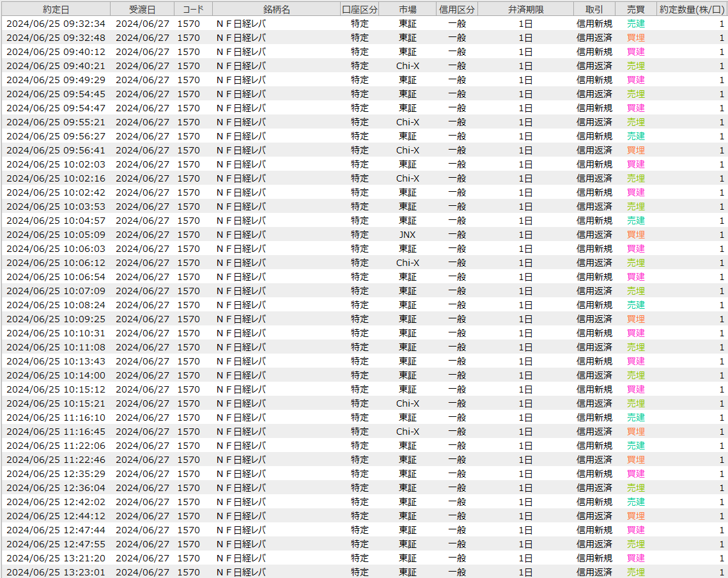Select the 信用区分 column header

(457, 10)
